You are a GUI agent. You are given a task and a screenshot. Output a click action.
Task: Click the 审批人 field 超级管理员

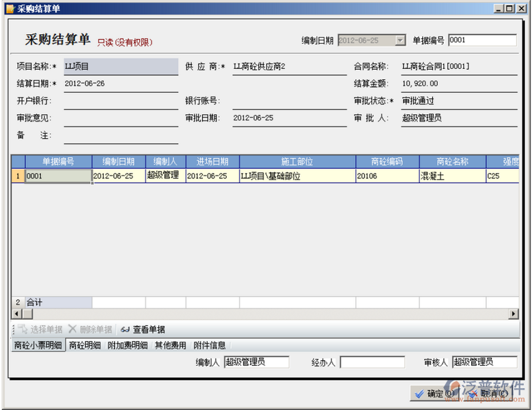(459, 118)
